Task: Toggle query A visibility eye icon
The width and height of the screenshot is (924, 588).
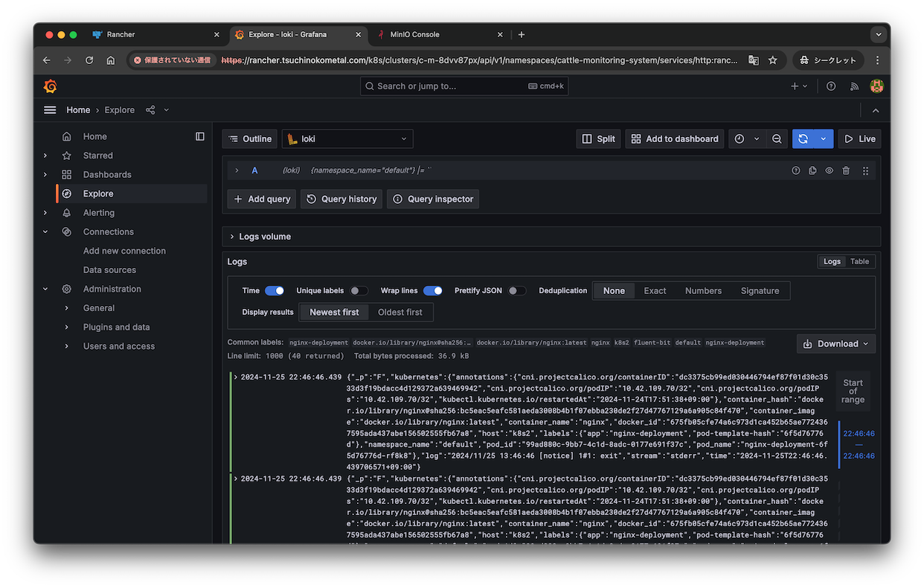Action: pos(830,170)
